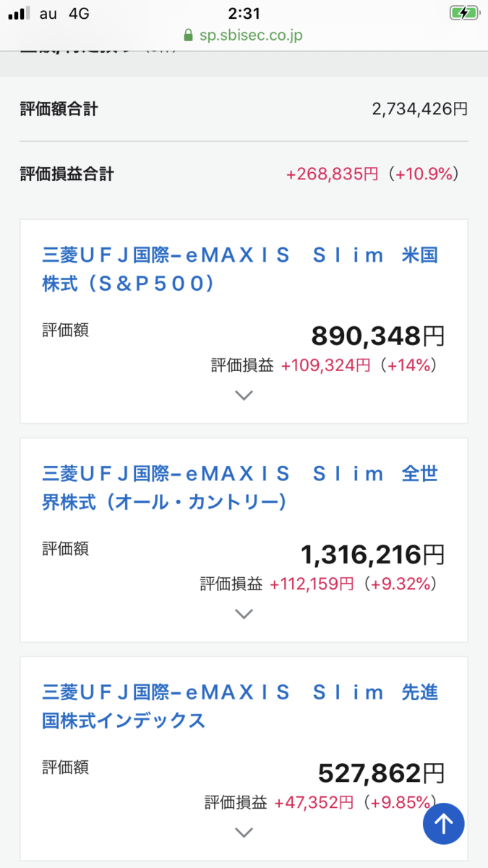Open the eMAXIS Slim 米国株式 (S&P500) fund link
488x868 pixels.
241,269
